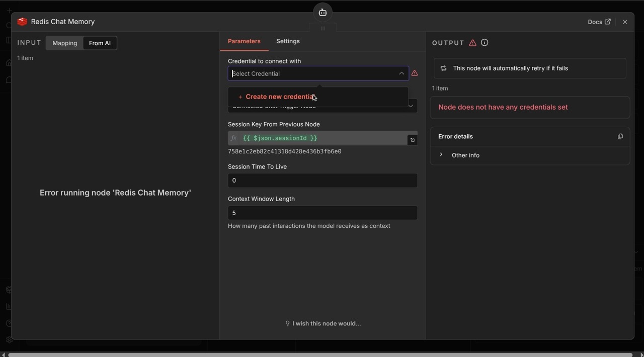
Task: Edit the $json.sessionId expression field
Action: click(323, 138)
